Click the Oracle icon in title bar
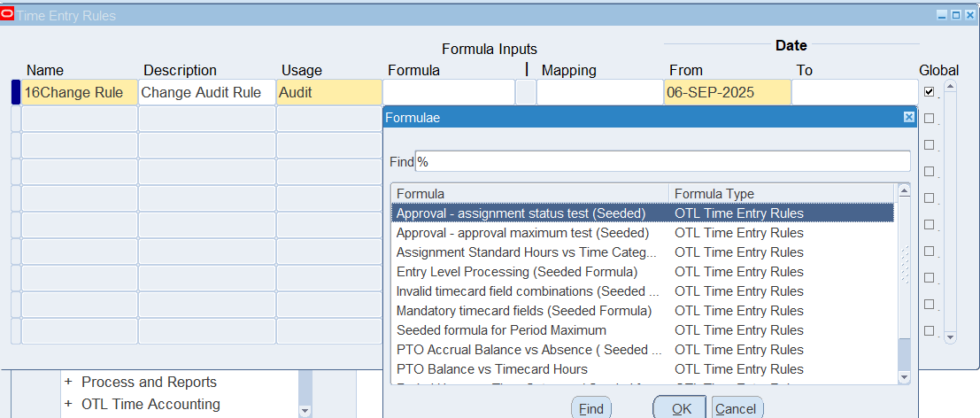This screenshot has width=980, height=418. coord(8,15)
